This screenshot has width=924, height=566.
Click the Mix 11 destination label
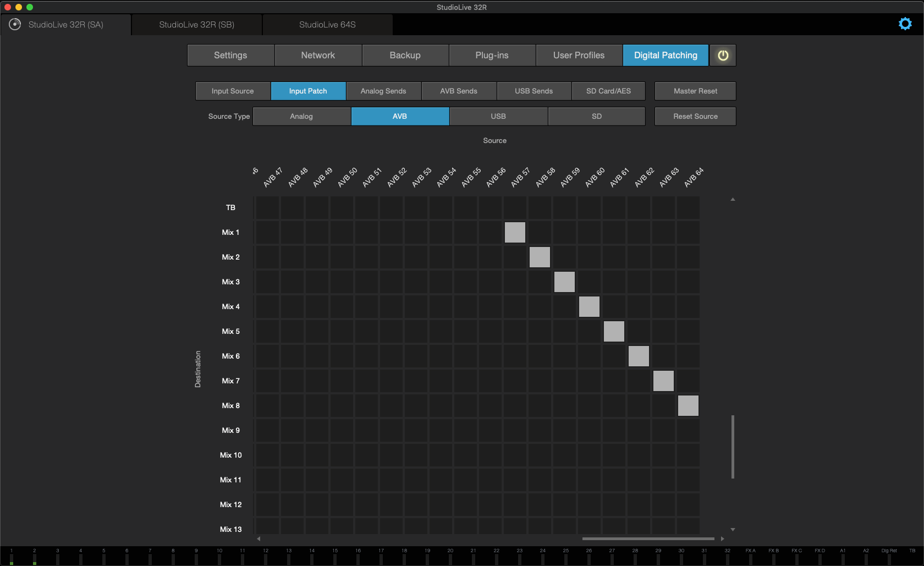point(230,480)
